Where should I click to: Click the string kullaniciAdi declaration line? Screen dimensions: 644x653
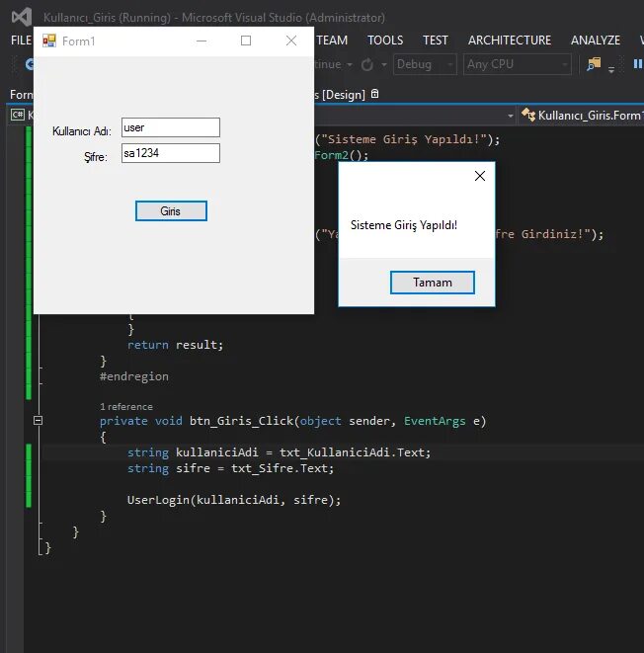(279, 452)
